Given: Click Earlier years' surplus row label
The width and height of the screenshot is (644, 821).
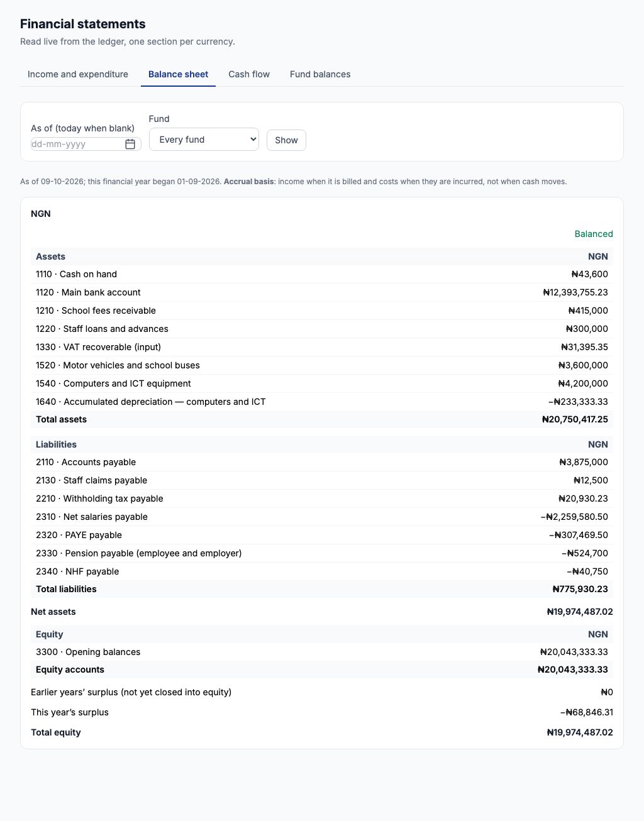Looking at the screenshot, I should pyautogui.click(x=131, y=692).
